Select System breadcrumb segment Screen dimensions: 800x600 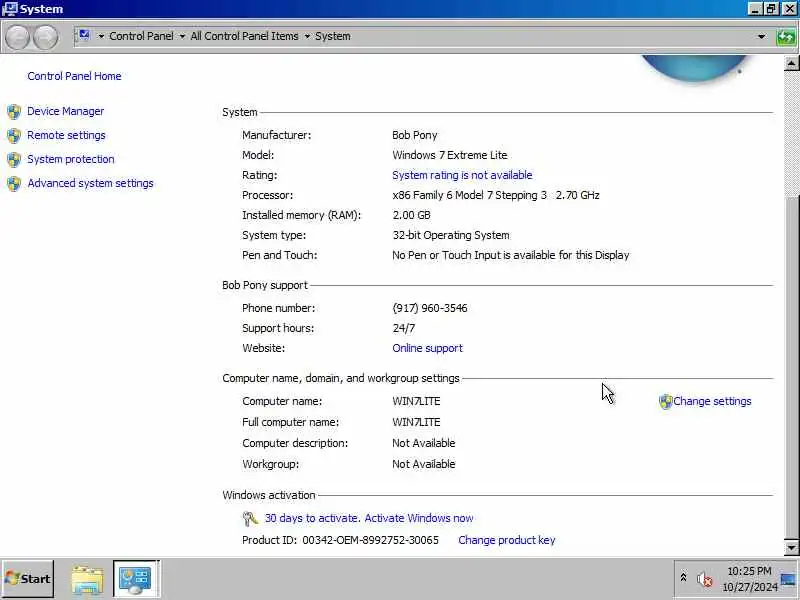[333, 36]
